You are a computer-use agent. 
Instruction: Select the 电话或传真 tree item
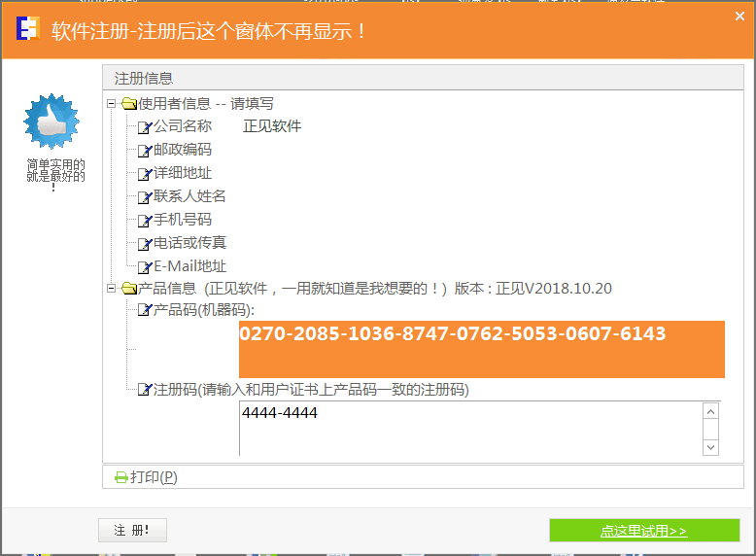coord(189,243)
